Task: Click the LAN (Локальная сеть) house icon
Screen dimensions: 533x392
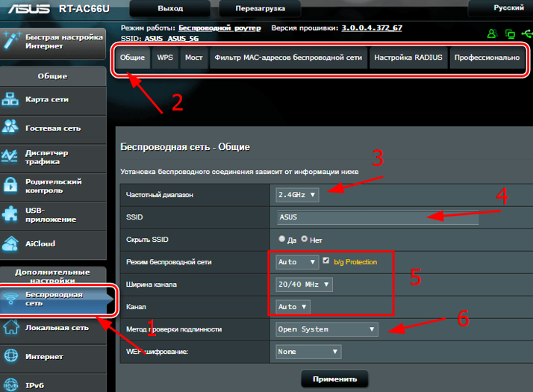Action: click(11, 327)
